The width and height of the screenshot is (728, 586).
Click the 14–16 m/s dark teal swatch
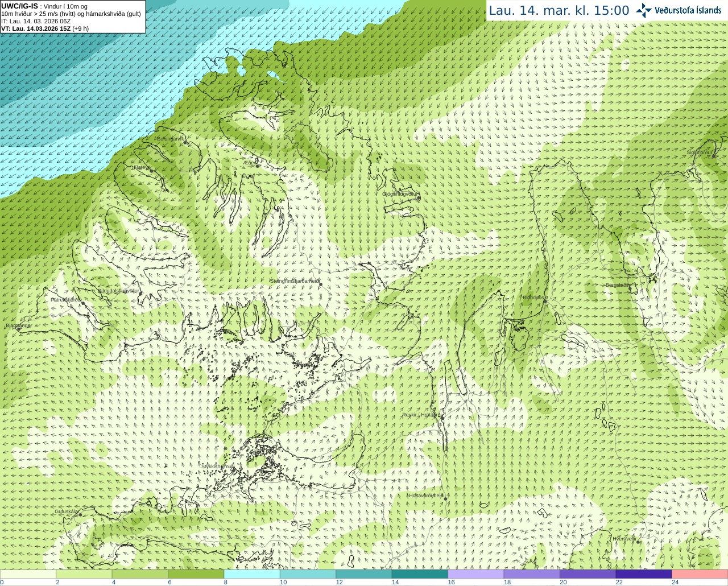pos(420,574)
